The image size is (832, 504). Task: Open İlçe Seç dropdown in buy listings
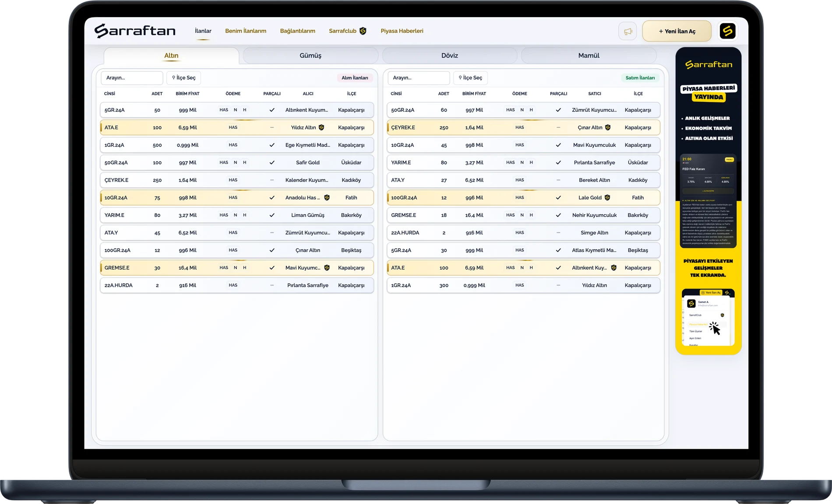[x=184, y=78]
